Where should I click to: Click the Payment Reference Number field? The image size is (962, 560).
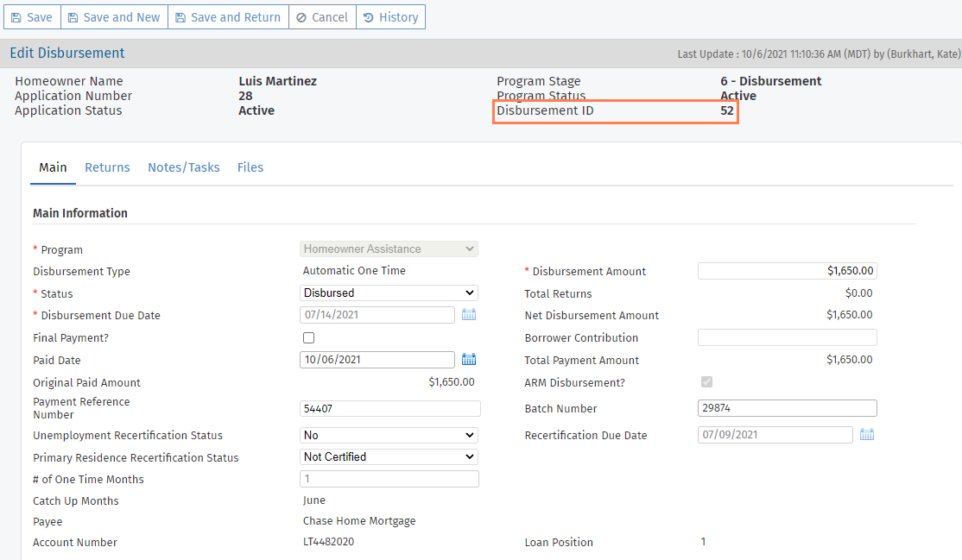click(389, 409)
